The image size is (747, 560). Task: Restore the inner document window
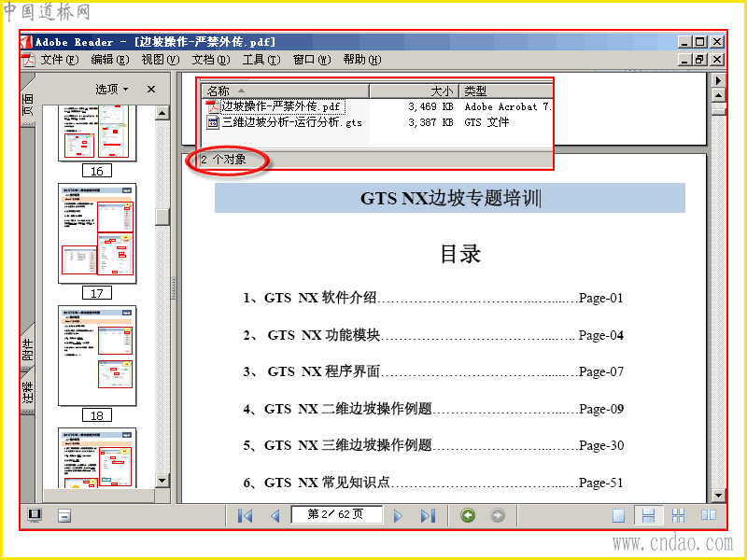coord(699,60)
